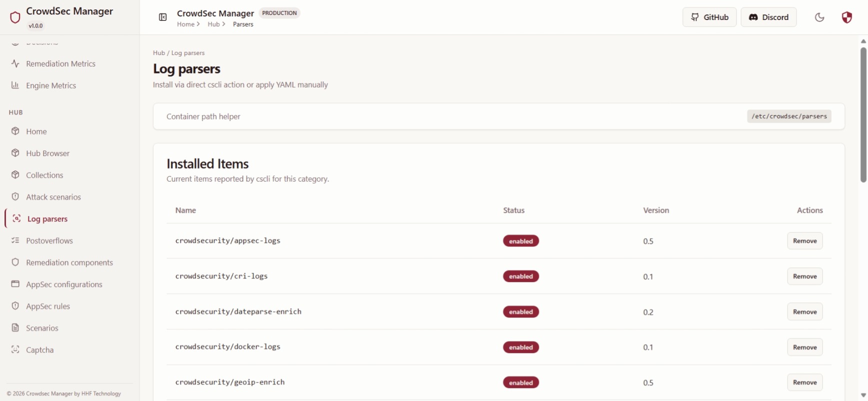
Task: Click version 0.2 of dateparse-enrich
Action: [x=648, y=312]
